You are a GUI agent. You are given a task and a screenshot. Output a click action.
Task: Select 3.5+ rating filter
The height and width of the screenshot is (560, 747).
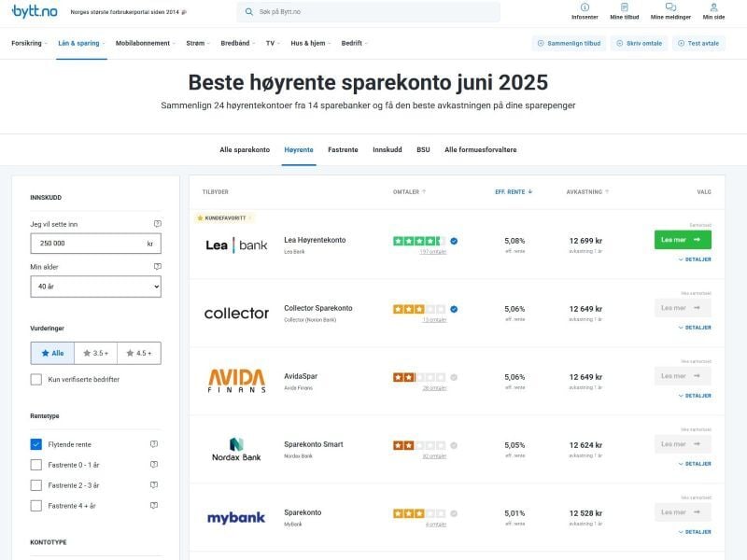tap(96, 353)
